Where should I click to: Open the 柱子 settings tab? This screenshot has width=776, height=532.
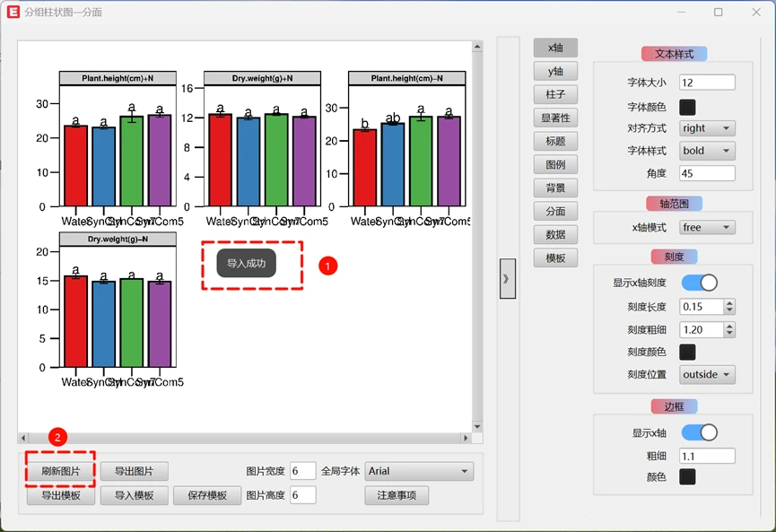tap(555, 94)
